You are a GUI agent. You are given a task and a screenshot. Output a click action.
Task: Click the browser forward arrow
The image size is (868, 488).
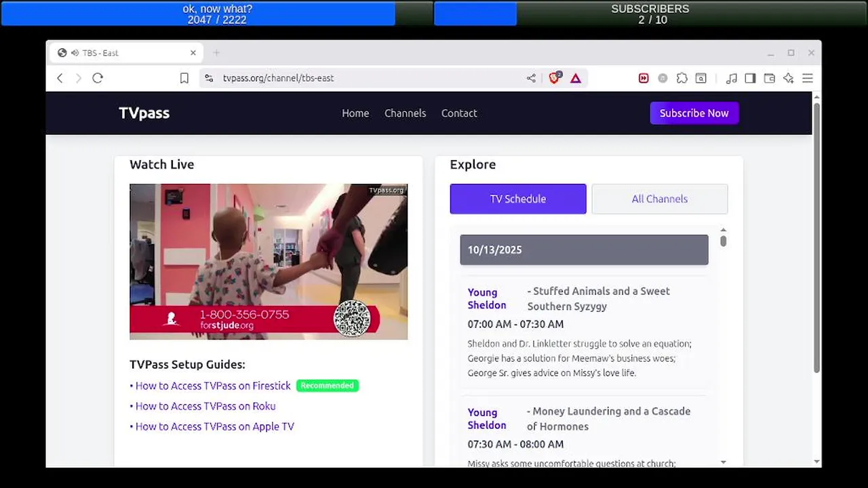click(78, 78)
